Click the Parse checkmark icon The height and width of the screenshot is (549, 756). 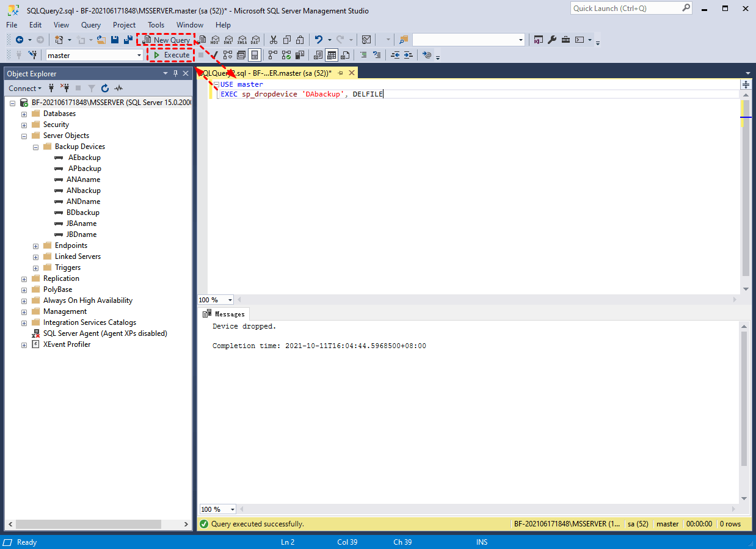pos(214,55)
